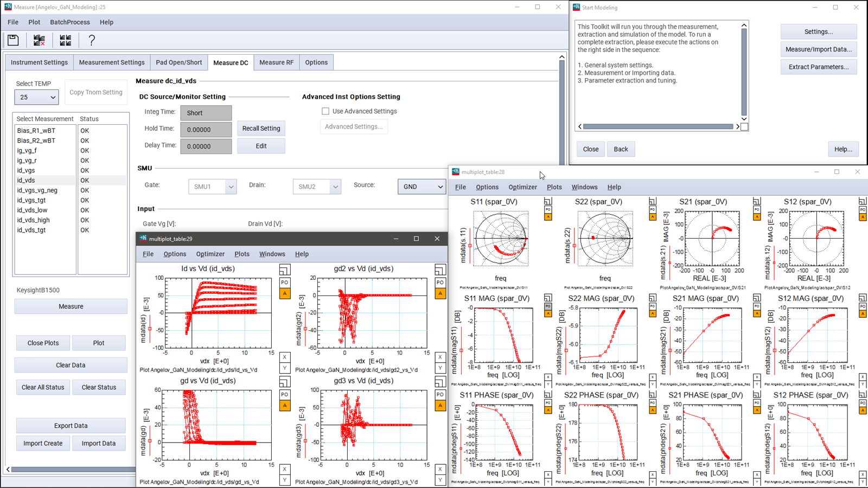This screenshot has width=868, height=488.
Task: Enable the Use Advanced Settings checkbox
Action: coord(325,111)
